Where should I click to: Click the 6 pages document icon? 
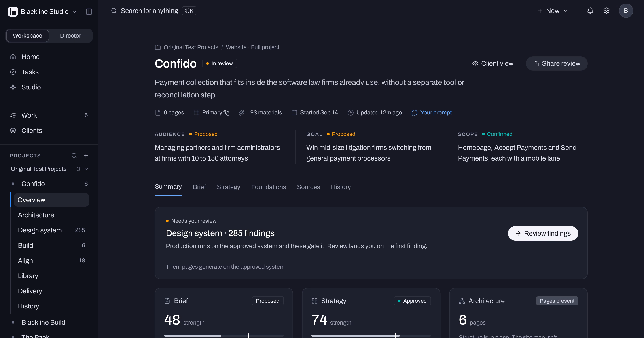point(158,113)
